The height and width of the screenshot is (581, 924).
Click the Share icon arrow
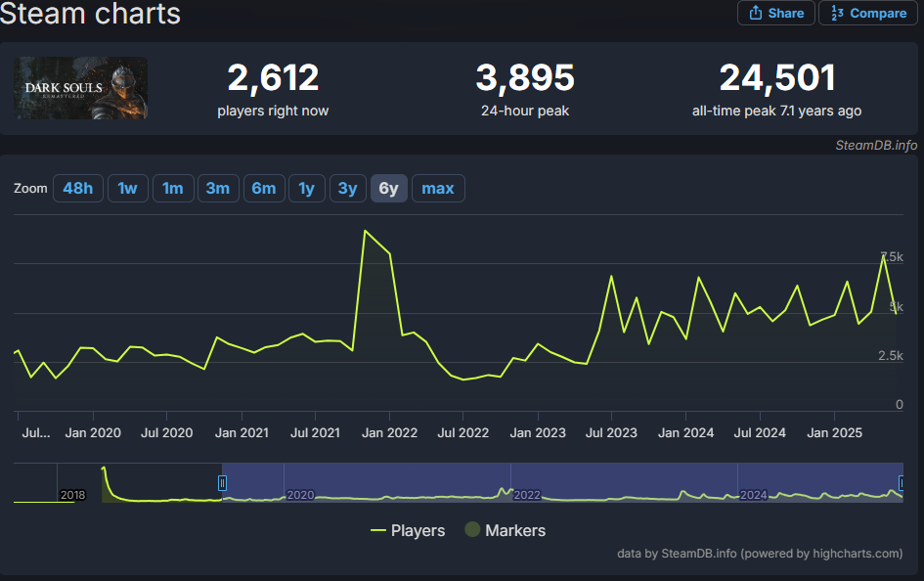click(756, 13)
